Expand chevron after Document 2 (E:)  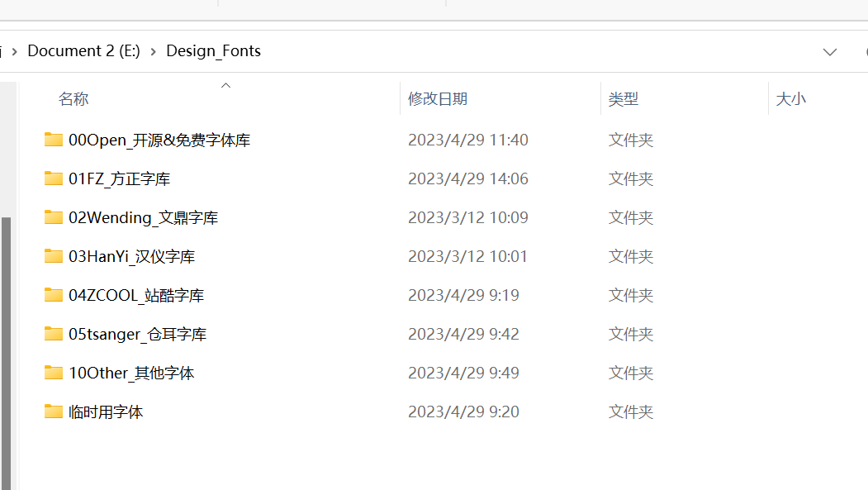154,51
